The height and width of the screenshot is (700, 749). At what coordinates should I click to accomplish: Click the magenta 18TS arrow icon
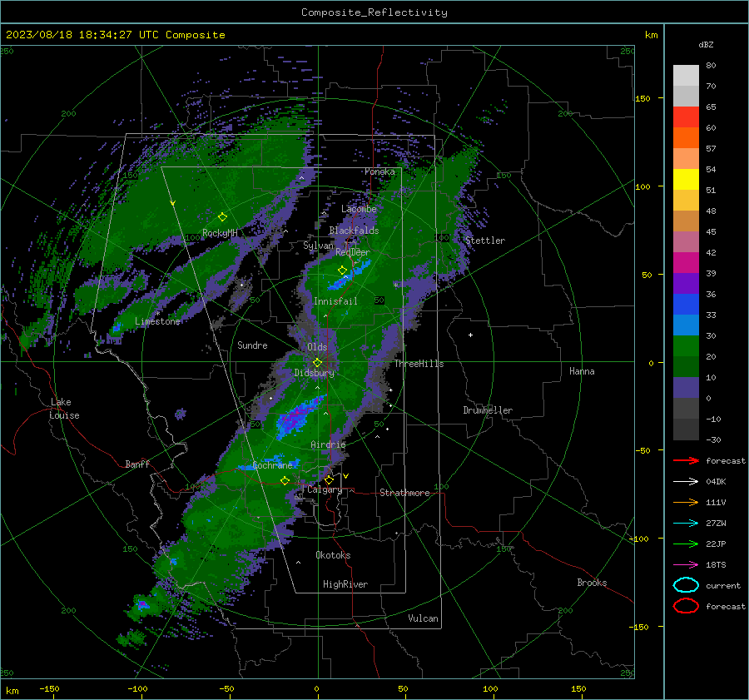[x=686, y=565]
